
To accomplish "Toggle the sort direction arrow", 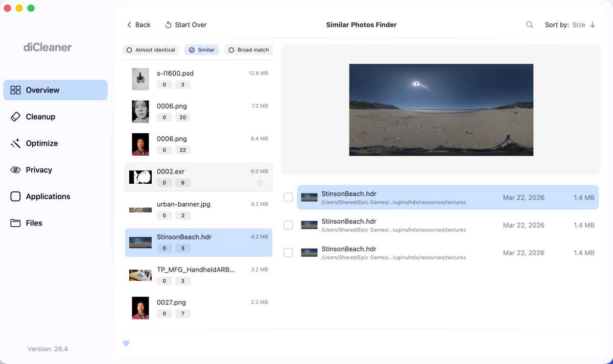I will click(593, 25).
